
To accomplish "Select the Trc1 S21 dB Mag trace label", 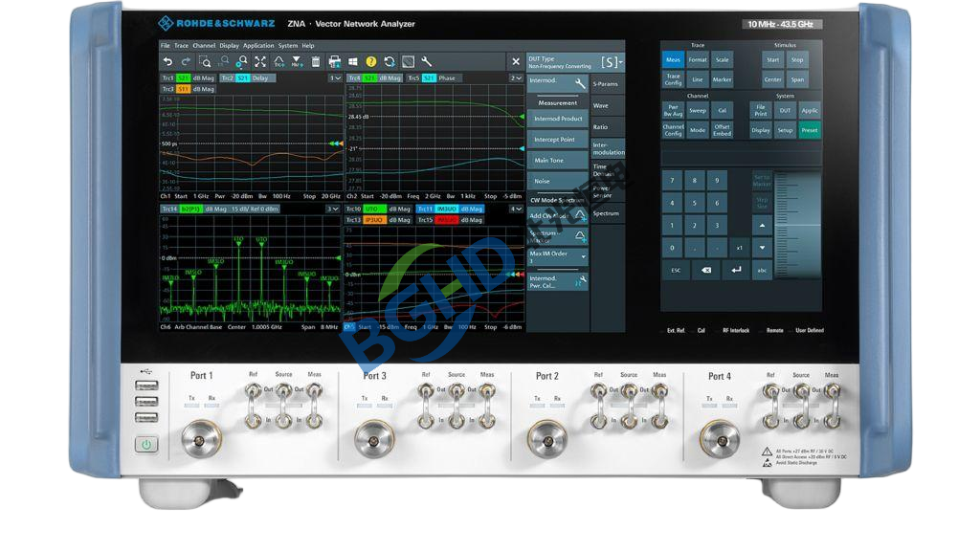I will click(x=188, y=78).
